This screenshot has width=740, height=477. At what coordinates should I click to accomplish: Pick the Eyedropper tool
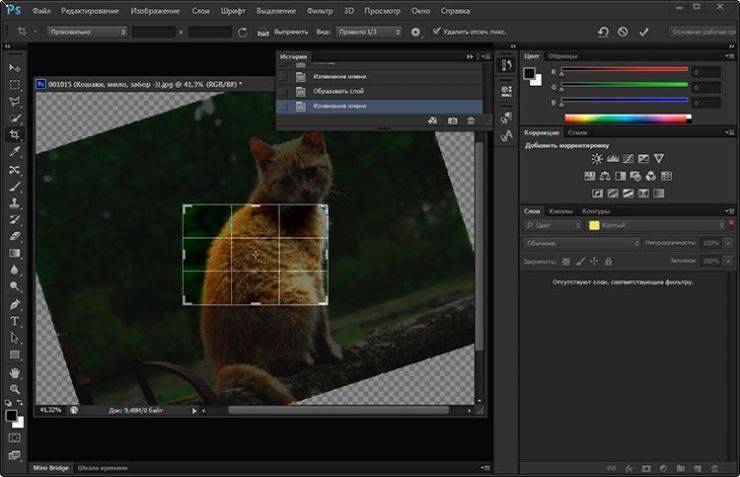click(x=15, y=152)
